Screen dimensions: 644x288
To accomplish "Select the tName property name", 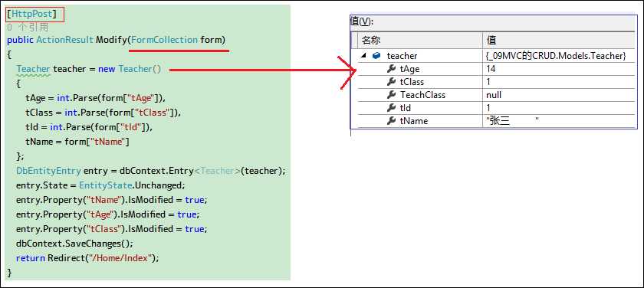I will [x=413, y=121].
